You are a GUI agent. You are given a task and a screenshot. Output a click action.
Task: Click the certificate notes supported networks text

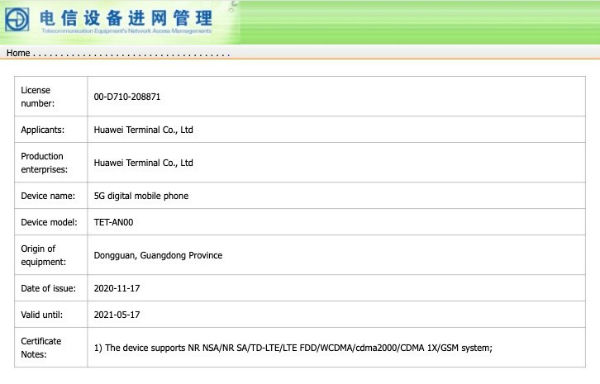point(293,348)
